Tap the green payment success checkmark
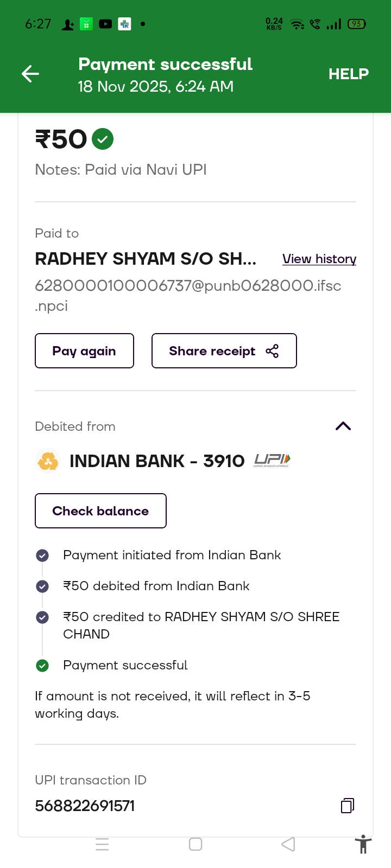This screenshot has width=391, height=868. coord(103,139)
